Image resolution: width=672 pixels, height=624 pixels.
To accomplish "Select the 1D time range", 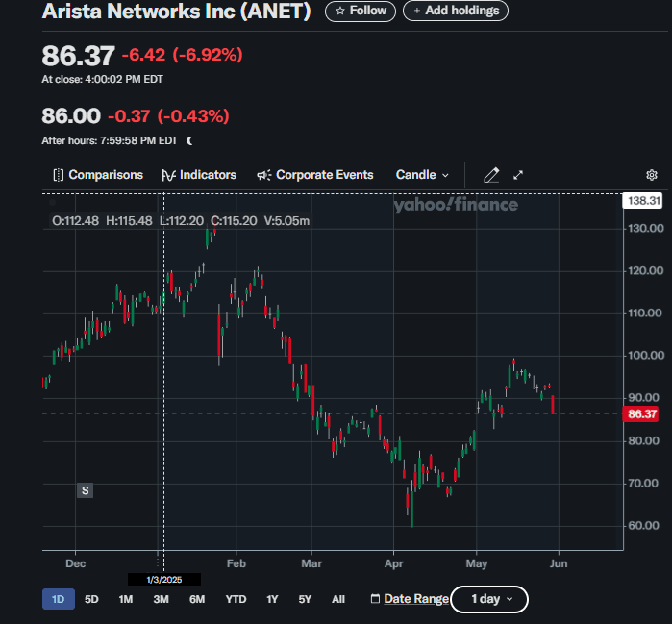I will [x=58, y=599].
